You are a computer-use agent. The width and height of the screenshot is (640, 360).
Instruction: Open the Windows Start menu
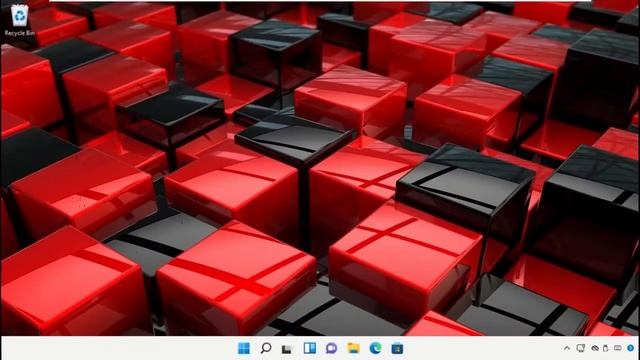[x=244, y=348]
